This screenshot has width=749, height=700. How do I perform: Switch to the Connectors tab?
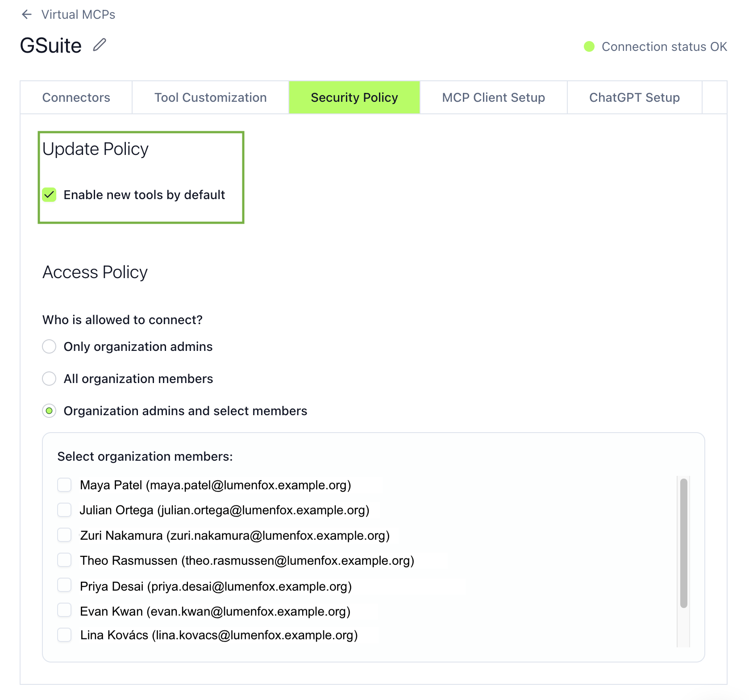click(76, 97)
